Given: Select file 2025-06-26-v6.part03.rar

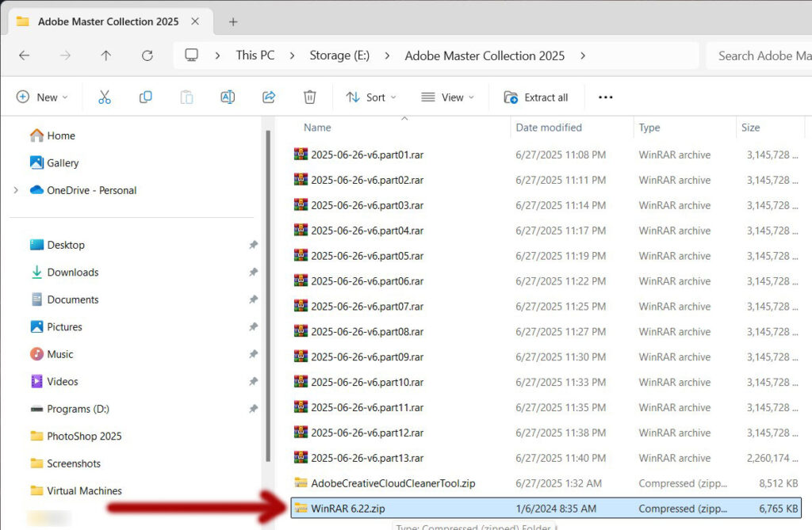Looking at the screenshot, I should [x=546, y=205].
